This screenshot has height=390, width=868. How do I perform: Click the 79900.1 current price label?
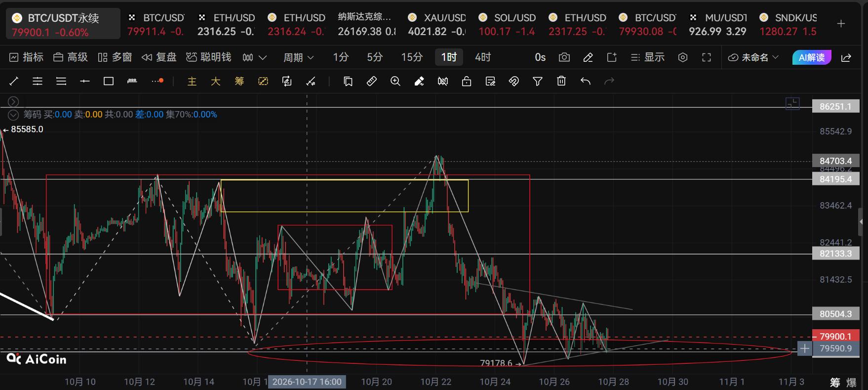coord(836,336)
